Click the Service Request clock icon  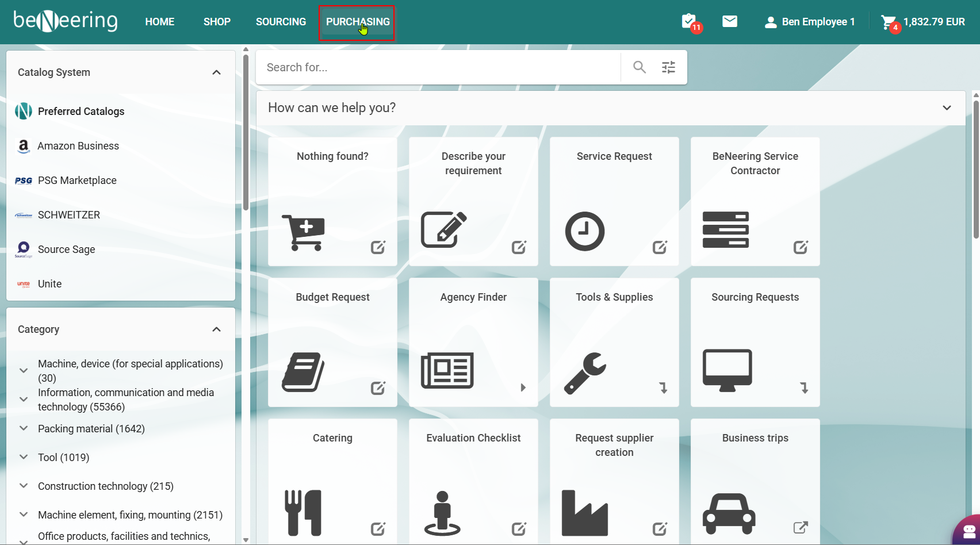(x=584, y=231)
